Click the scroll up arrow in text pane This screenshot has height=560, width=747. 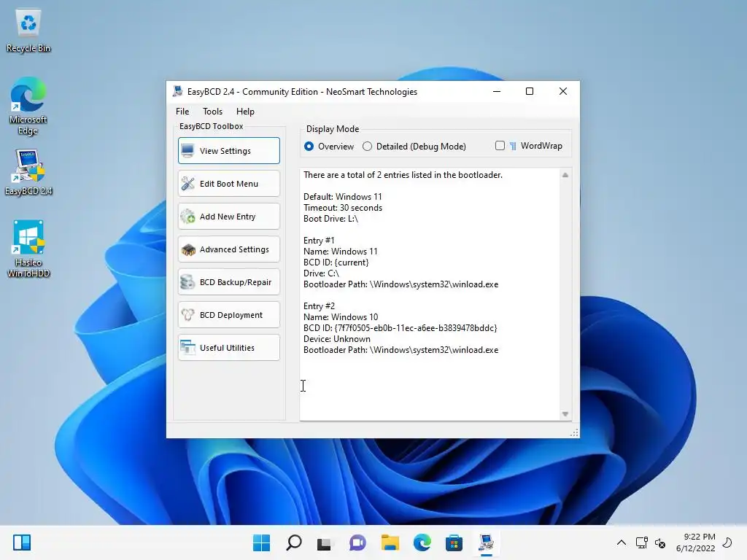pyautogui.click(x=565, y=175)
